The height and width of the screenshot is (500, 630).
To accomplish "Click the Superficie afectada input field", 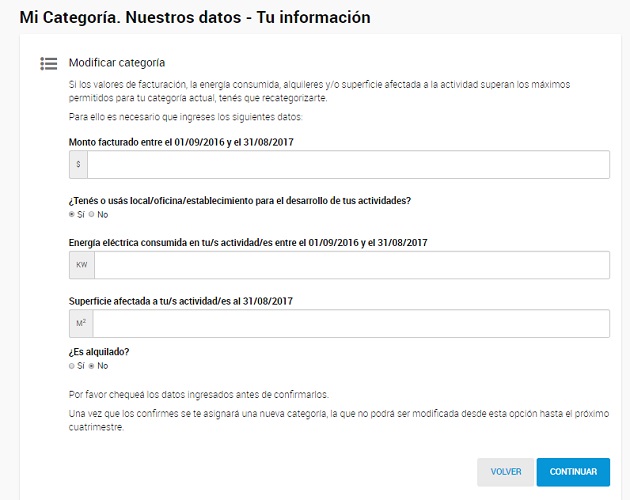I will tap(351, 324).
